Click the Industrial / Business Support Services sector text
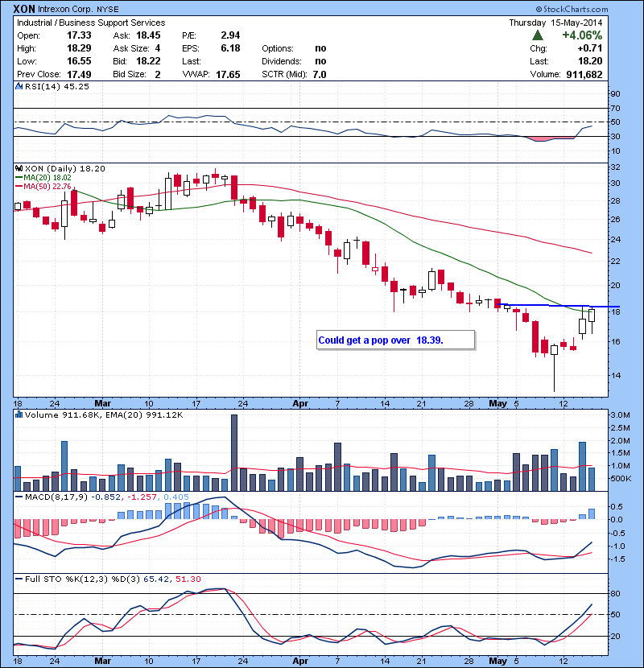Viewport: 644px width, 668px height. pos(91,23)
